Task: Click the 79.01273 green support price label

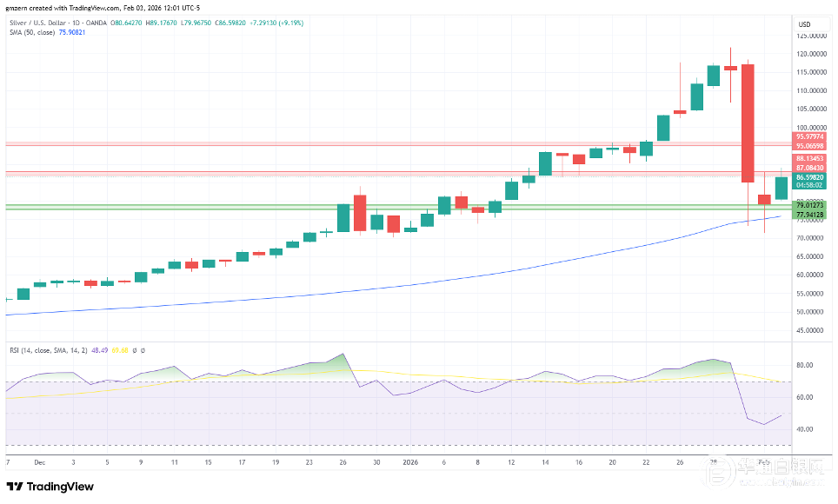Action: [x=809, y=205]
